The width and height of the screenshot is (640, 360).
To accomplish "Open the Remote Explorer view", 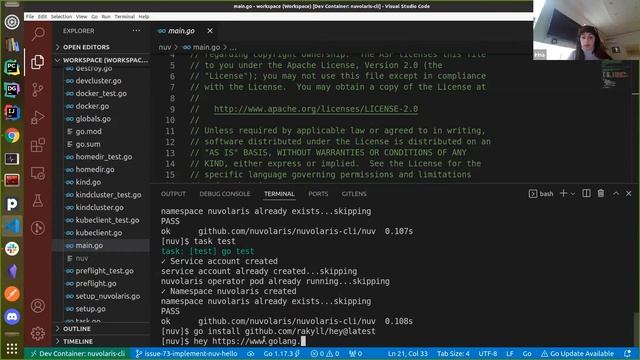I will point(38,173).
